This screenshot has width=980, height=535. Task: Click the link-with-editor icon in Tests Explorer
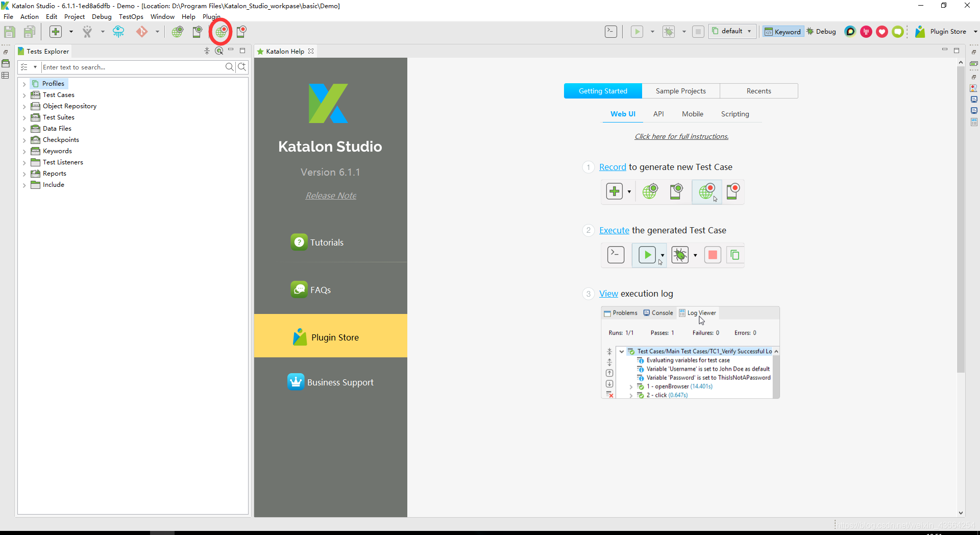(219, 51)
